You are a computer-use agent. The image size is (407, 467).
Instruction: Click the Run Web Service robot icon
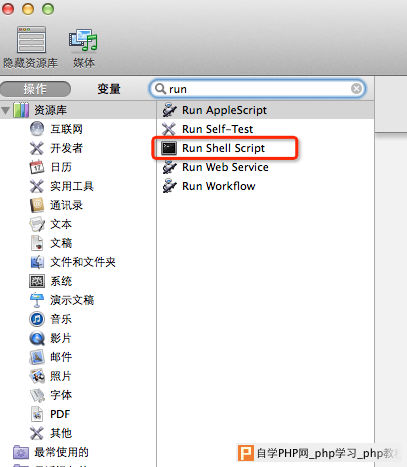click(x=169, y=167)
